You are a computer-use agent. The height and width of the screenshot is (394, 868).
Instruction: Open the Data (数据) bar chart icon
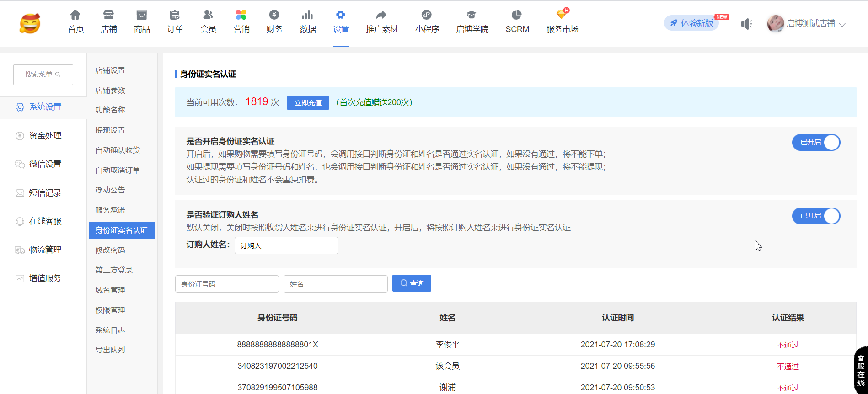[x=308, y=15]
